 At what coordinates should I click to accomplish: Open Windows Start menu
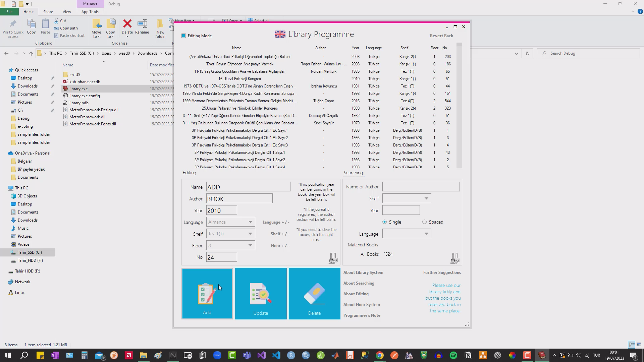(8, 355)
